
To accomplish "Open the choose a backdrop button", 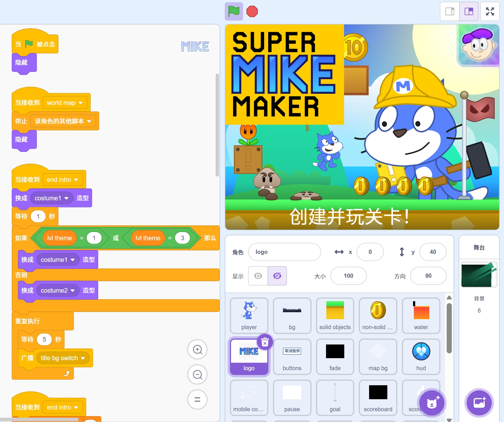I will pos(479,403).
